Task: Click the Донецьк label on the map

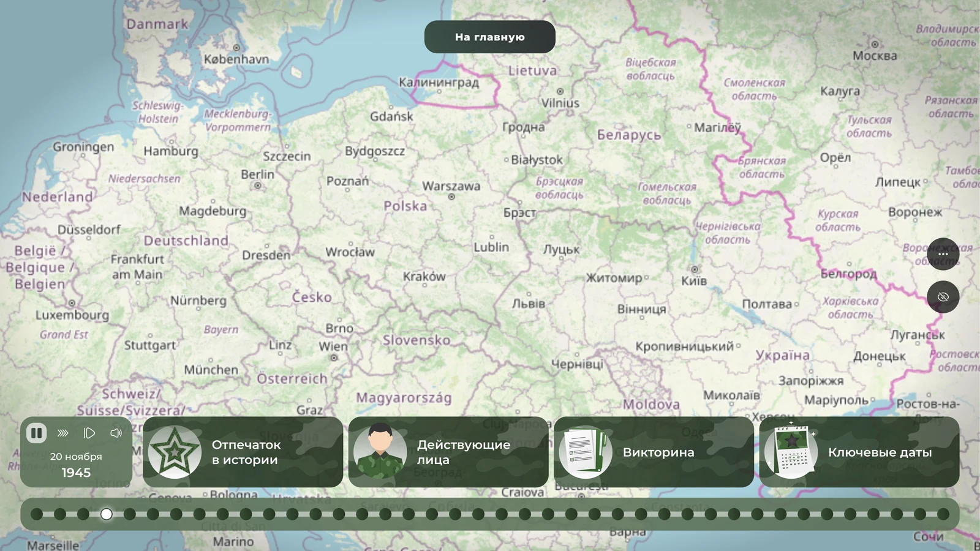Action: click(879, 356)
